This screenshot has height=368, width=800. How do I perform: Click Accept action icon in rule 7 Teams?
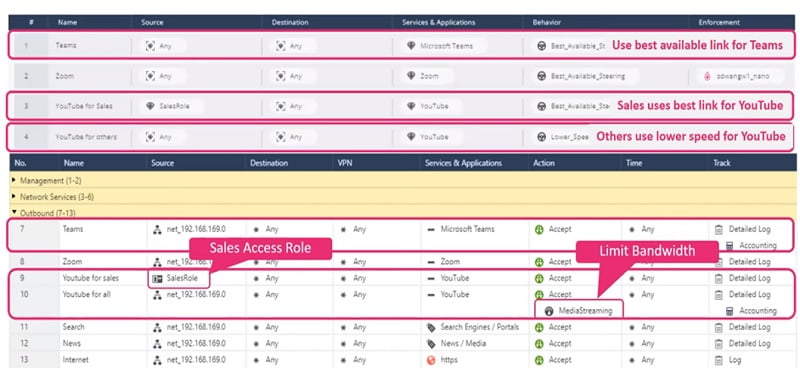(x=539, y=229)
